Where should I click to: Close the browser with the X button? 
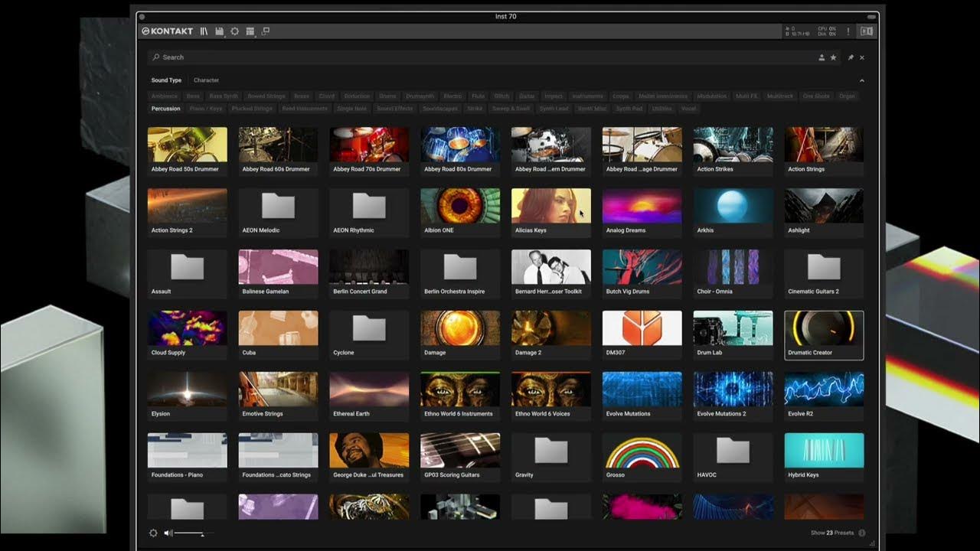(862, 57)
